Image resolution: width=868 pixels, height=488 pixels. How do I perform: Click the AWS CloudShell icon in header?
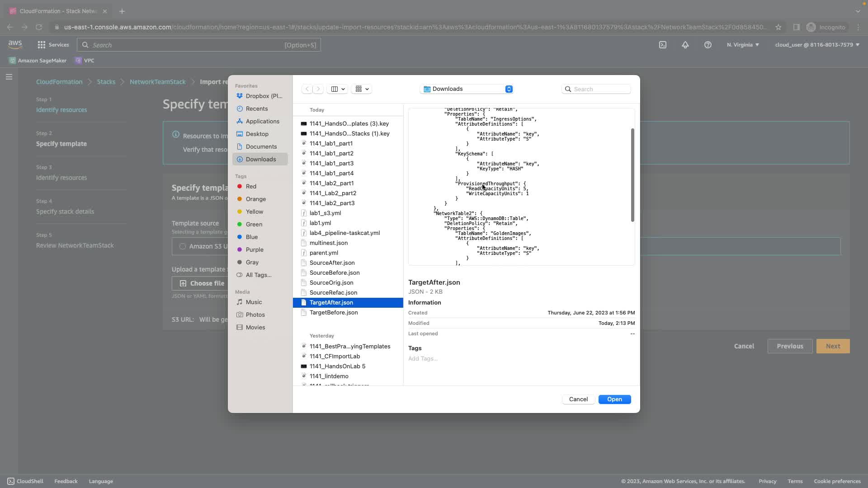click(x=662, y=45)
